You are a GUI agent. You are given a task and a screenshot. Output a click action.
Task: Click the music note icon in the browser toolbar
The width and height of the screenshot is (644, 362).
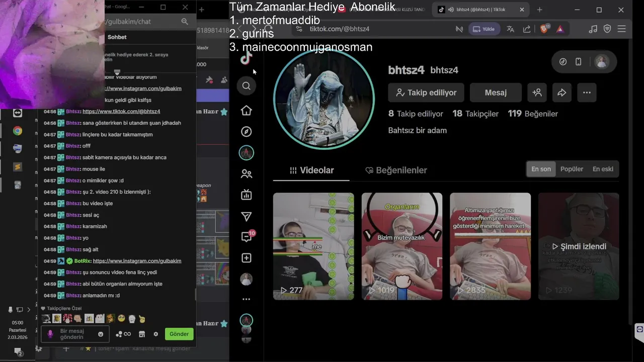coord(593,29)
